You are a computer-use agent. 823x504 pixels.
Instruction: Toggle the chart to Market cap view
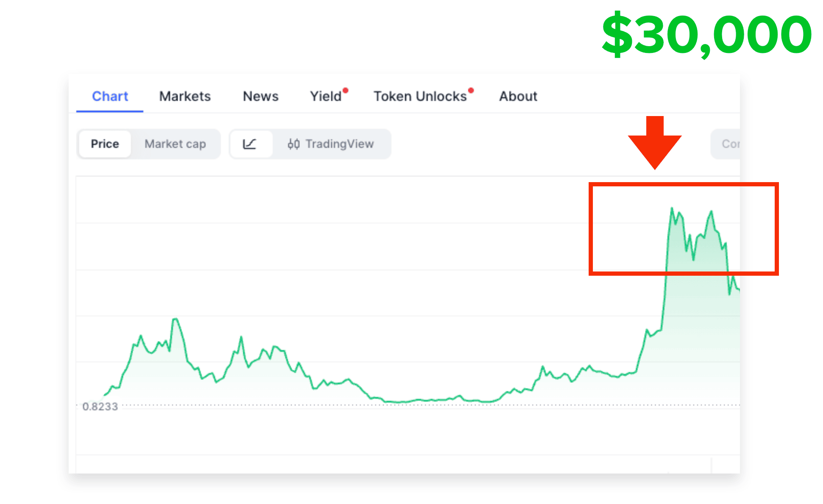click(175, 144)
